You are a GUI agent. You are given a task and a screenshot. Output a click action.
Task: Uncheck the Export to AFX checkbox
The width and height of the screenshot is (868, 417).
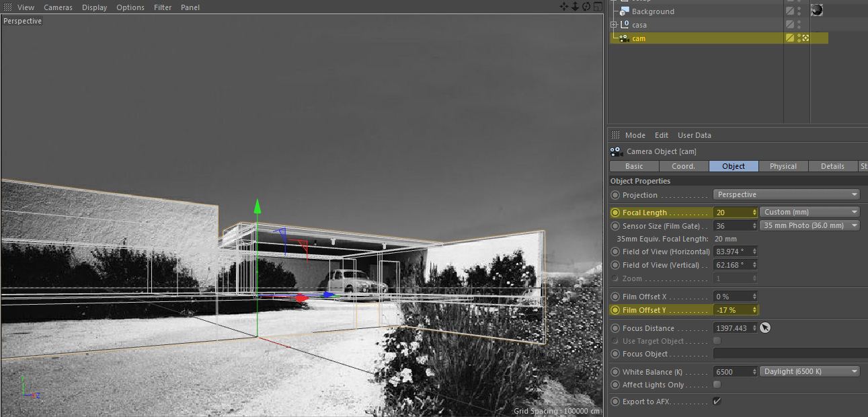coord(717,402)
